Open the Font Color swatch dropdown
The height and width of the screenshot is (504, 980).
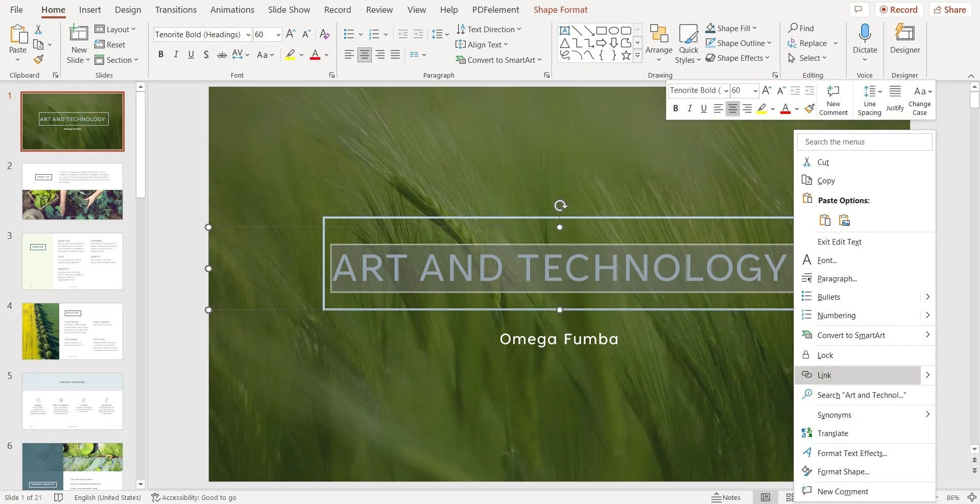(326, 55)
